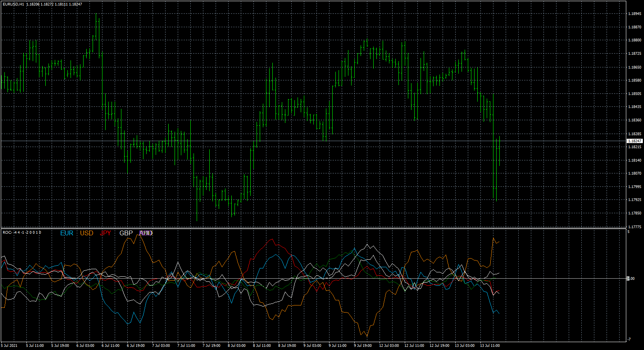Screen dimensions: 644x350
Task: Click price level 1.17925 on axis
Action: click(634, 200)
